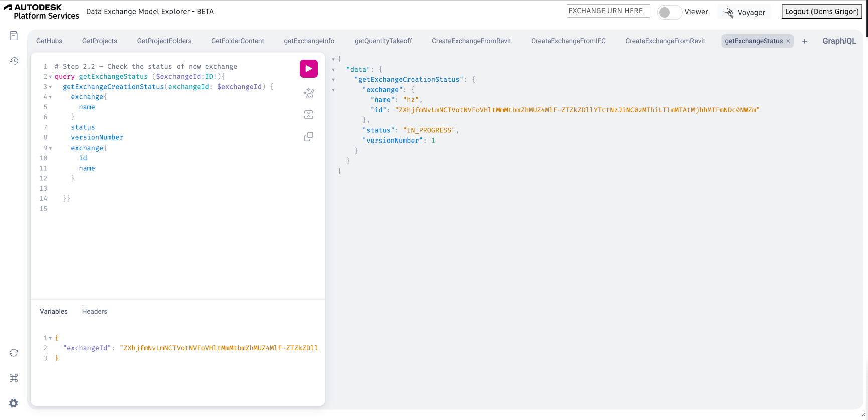
Task: Close the getExchangeStatus tab
Action: [x=788, y=41]
